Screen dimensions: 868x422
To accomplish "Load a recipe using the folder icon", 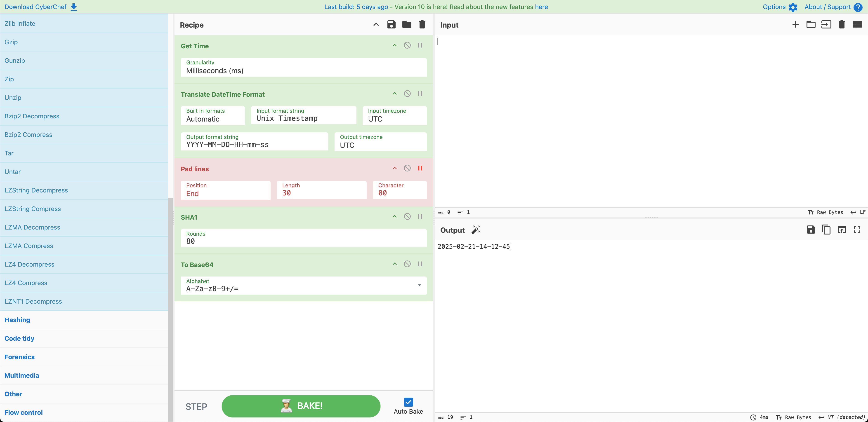I will tap(407, 25).
